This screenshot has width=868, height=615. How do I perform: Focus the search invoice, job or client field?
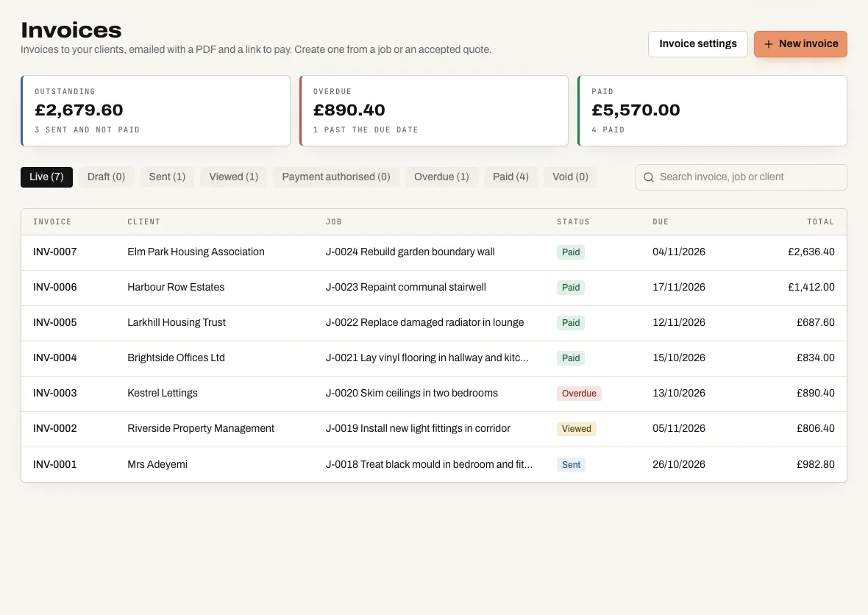[x=741, y=177]
